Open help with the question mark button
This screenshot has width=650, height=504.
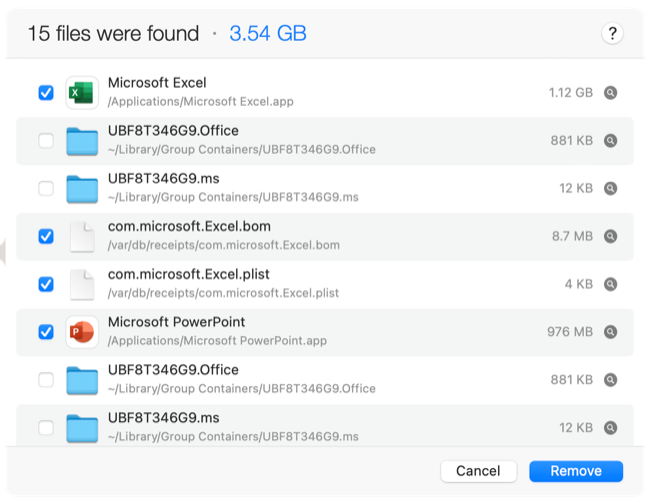(612, 33)
